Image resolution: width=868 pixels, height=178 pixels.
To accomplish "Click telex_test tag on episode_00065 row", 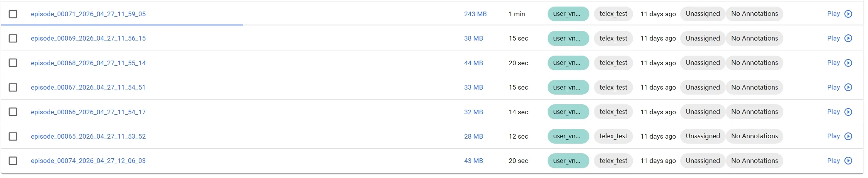I will coord(613,136).
